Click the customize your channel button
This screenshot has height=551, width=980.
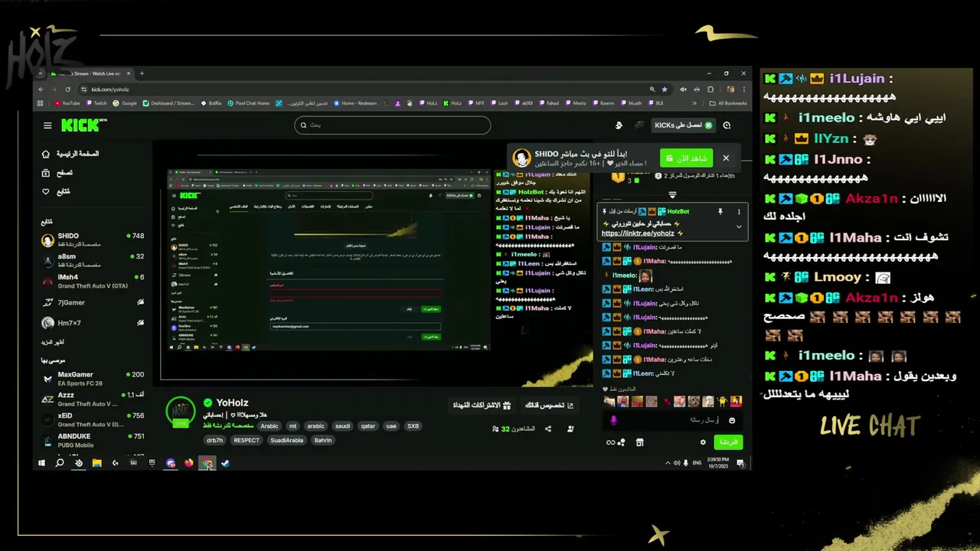[549, 406]
